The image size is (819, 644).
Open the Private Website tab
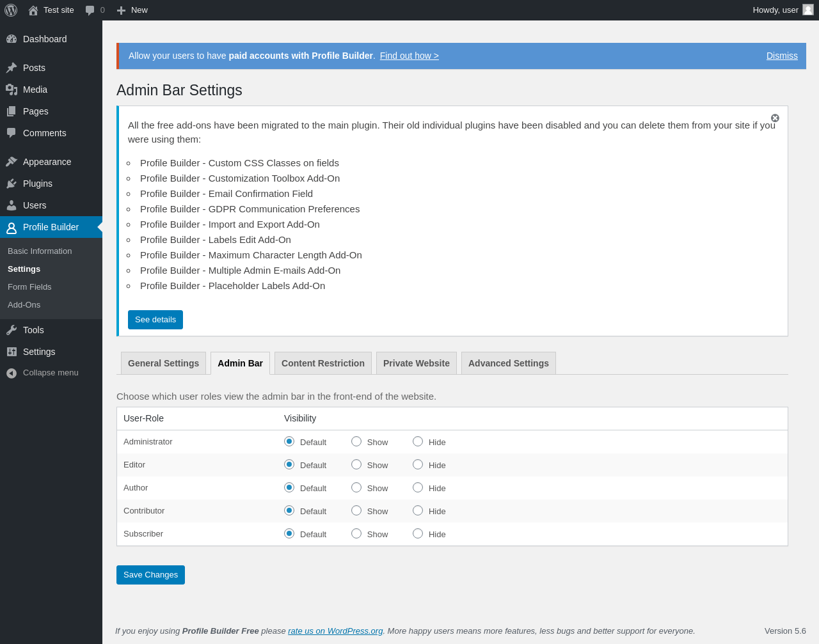417,363
